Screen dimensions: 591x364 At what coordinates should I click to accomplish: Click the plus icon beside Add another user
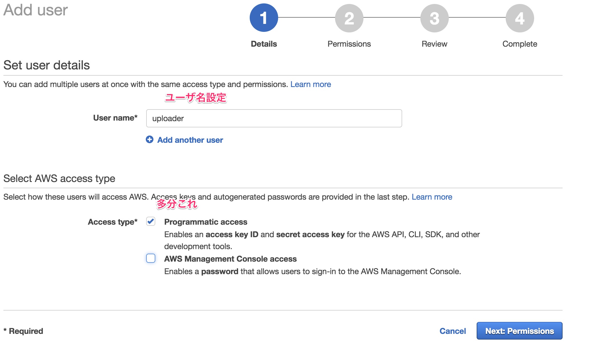(150, 140)
